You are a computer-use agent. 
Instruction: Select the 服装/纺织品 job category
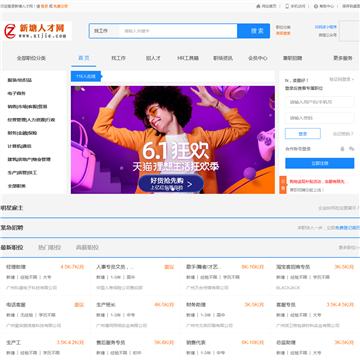(x=20, y=80)
